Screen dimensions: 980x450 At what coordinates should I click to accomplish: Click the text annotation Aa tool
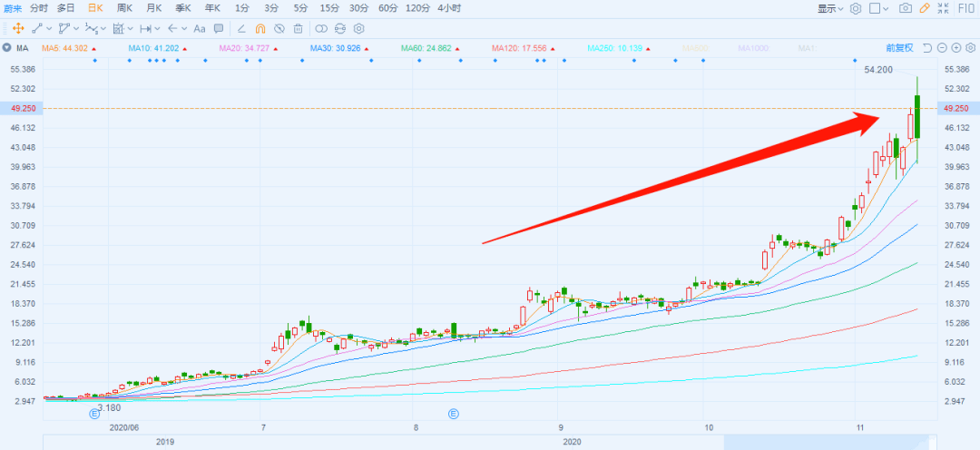pos(200,28)
